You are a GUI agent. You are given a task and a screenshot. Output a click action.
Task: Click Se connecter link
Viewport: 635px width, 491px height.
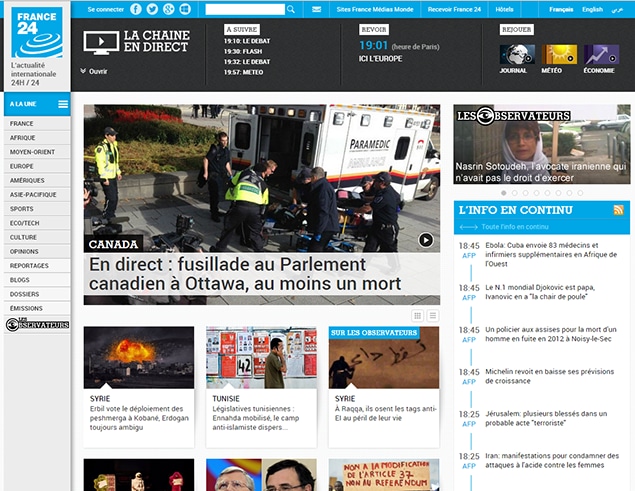point(106,9)
